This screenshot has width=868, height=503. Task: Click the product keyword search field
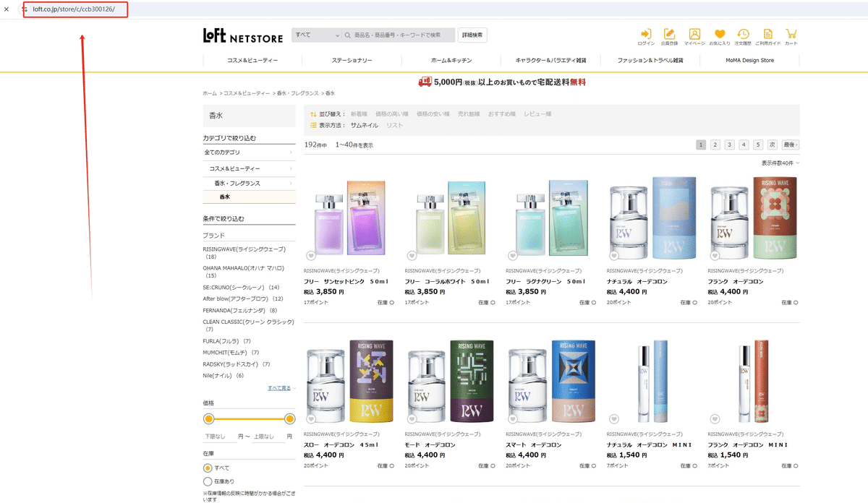400,35
